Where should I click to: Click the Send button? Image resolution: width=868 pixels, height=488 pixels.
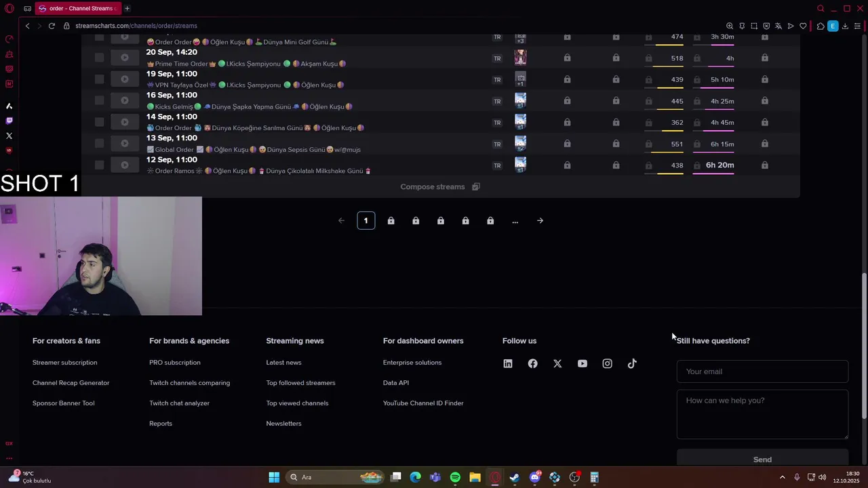[762, 458]
